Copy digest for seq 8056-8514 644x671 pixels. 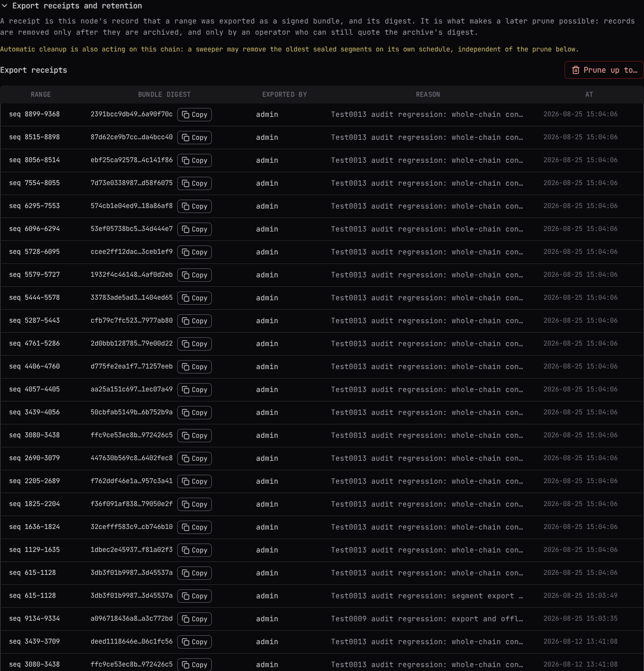click(195, 160)
